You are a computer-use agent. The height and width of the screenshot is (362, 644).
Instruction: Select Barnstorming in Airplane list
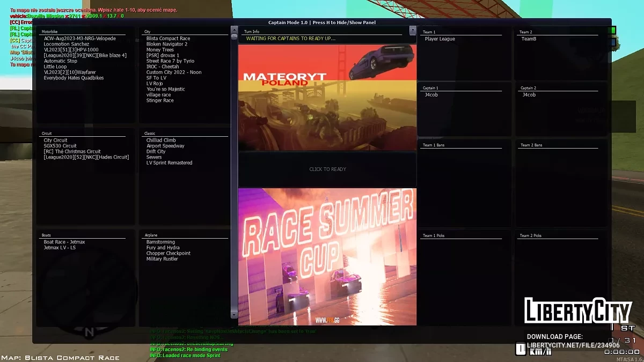coord(160,242)
